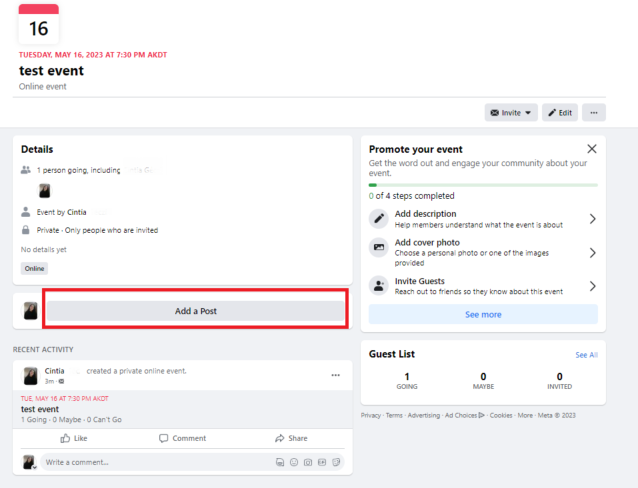This screenshot has height=488, width=638.
Task: Expand the Add cover photo step chevron
Action: pos(592,252)
